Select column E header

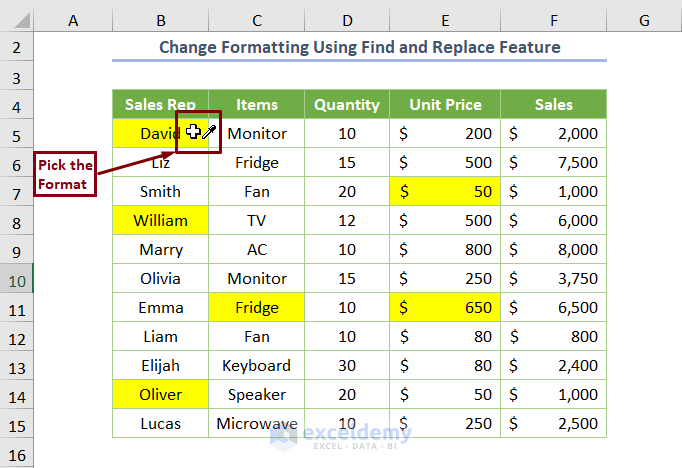445,20
